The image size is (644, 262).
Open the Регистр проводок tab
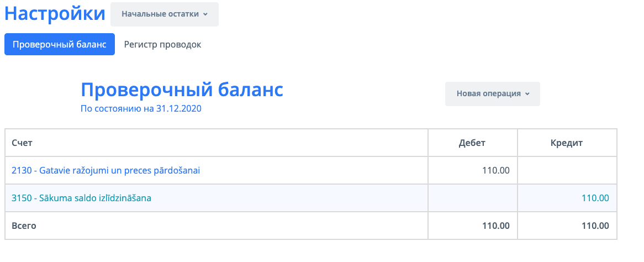pos(162,44)
